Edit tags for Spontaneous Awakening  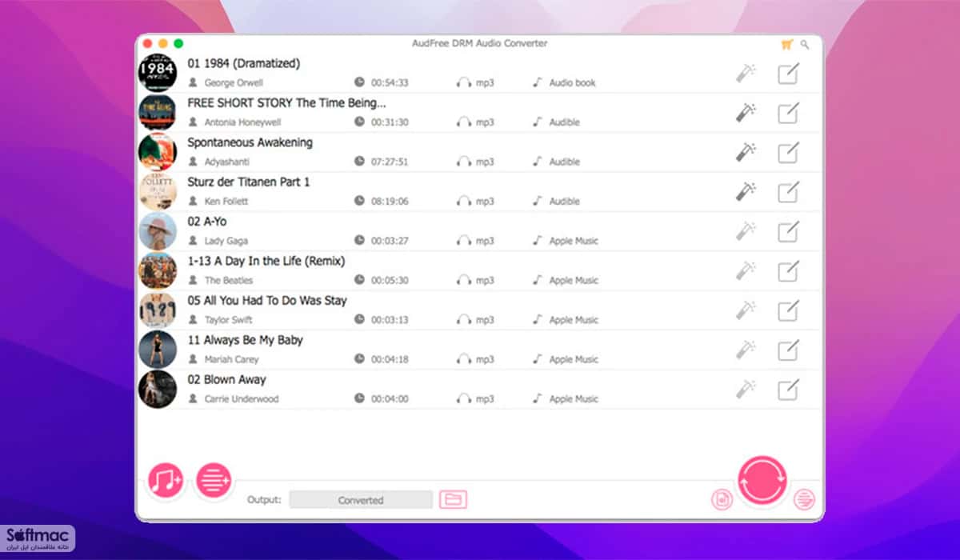click(x=788, y=153)
